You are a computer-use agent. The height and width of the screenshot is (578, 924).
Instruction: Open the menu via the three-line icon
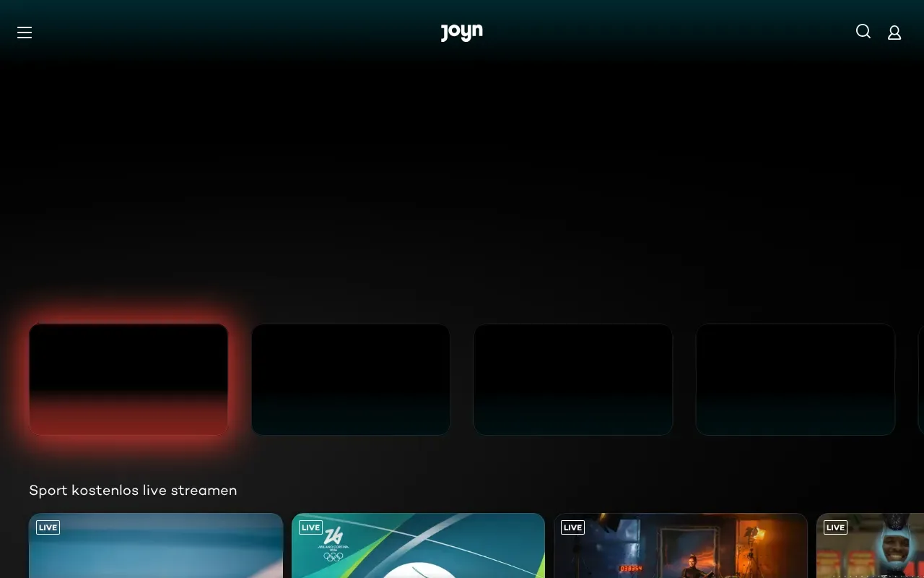click(25, 33)
